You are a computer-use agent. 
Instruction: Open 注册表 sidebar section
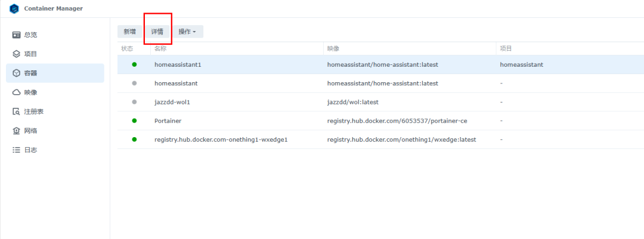55,111
